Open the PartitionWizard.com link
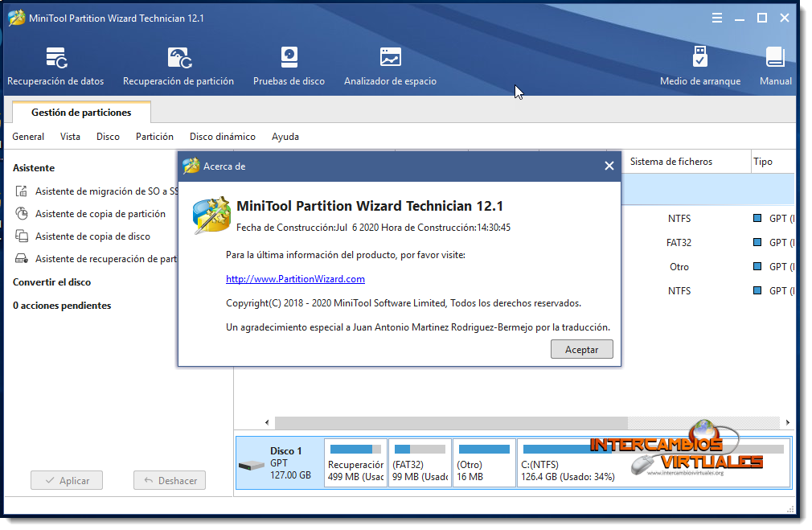The height and width of the screenshot is (530, 812). pyautogui.click(x=295, y=279)
